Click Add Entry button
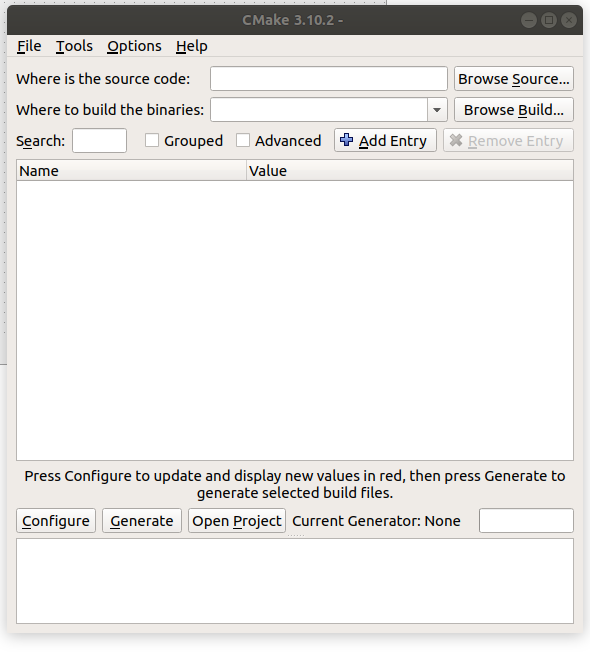The width and height of the screenshot is (590, 655). 385,140
